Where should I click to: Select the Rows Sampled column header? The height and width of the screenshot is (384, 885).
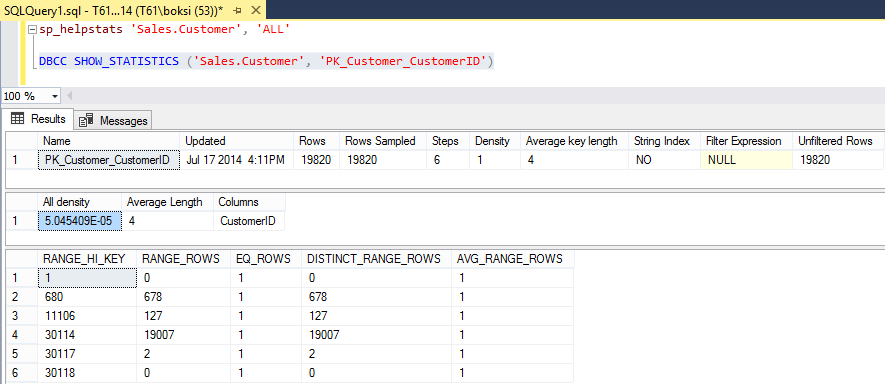pyautogui.click(x=384, y=141)
